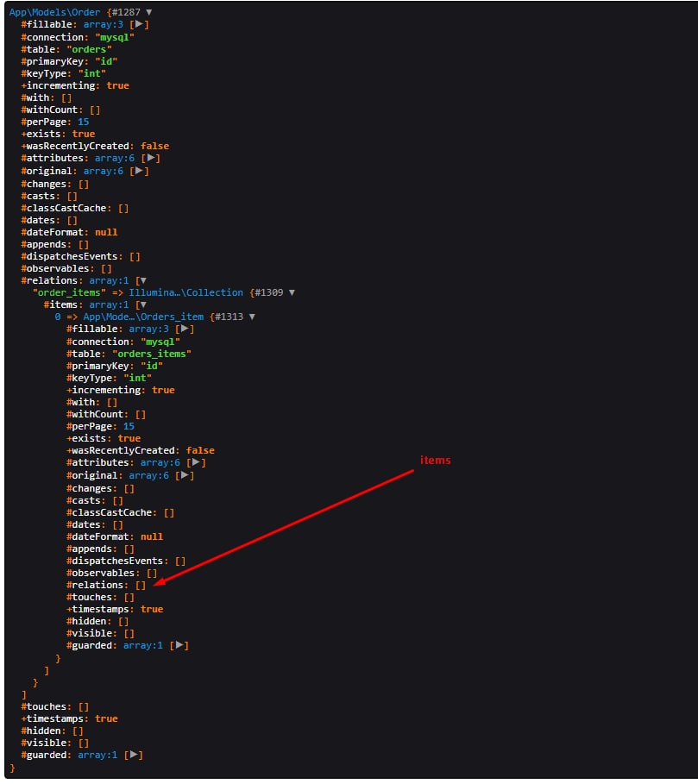Screen dimensions: 698x784
Task: Click the Orders_item's #keyType "int" value
Action: [137, 378]
